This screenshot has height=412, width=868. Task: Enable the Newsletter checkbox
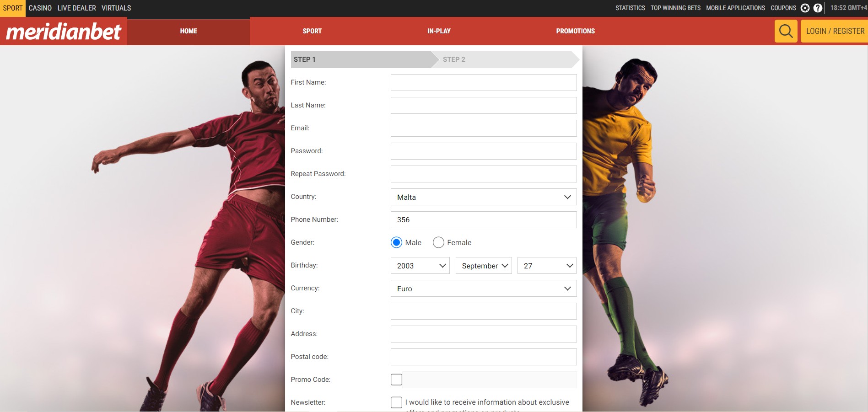coord(396,402)
